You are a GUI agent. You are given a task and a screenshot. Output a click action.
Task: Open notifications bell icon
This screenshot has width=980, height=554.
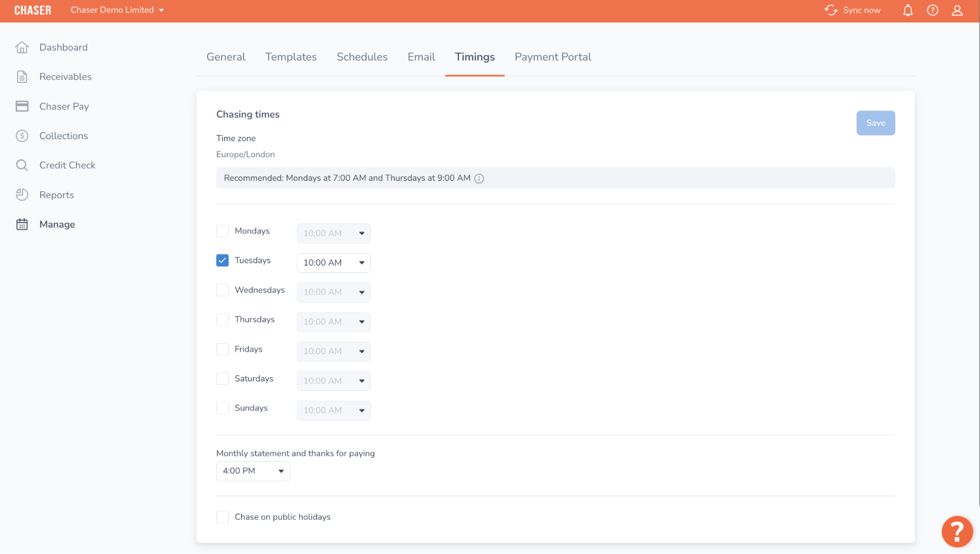(908, 10)
